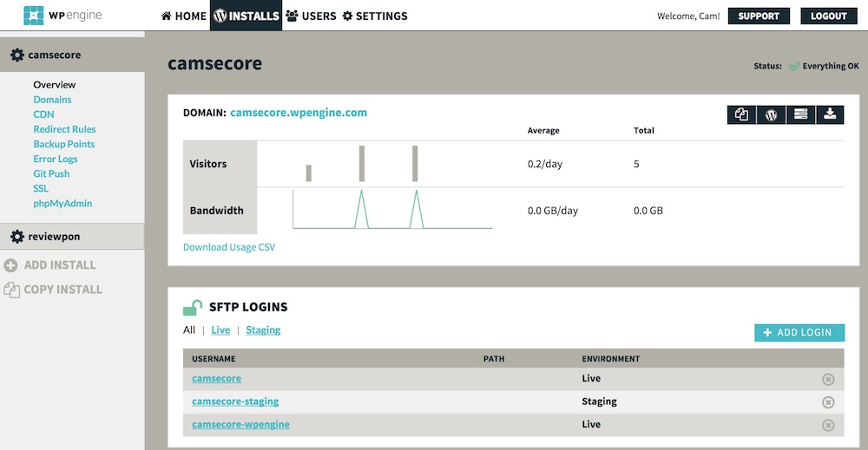Click Download Usage CSV link
Screen dimensions: 868x450
click(229, 247)
